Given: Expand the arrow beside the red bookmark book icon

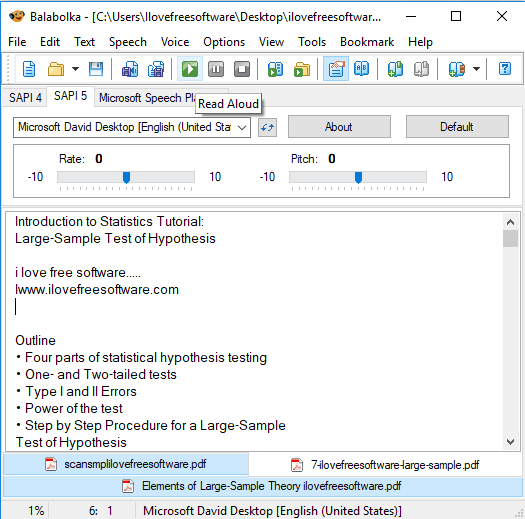Looking at the screenshot, I should tap(476, 69).
